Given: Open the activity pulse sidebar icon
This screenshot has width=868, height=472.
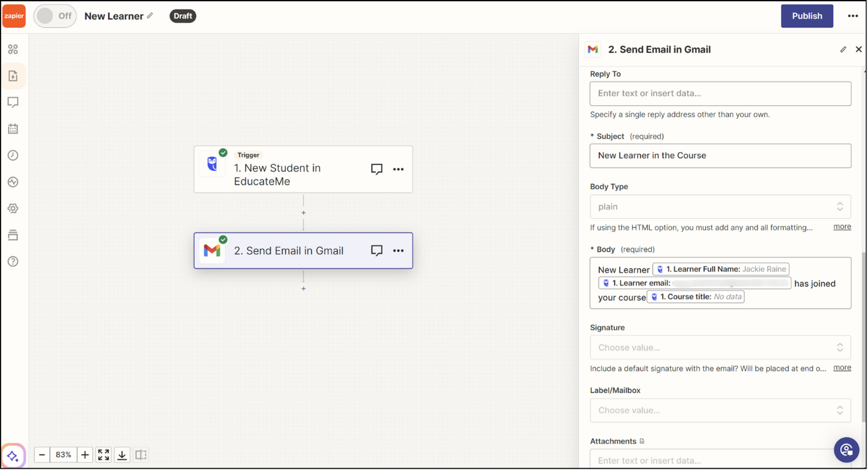Looking at the screenshot, I should pyautogui.click(x=13, y=182).
